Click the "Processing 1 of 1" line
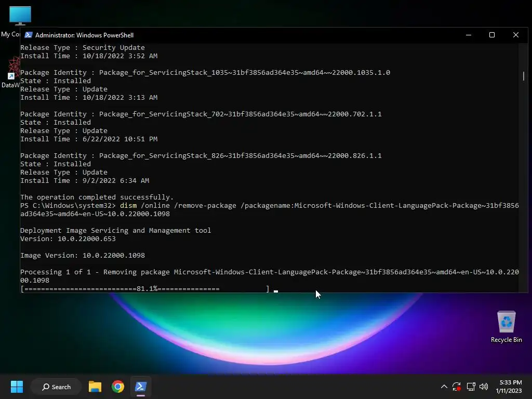Viewport: 532px width, 399px height. (x=270, y=276)
